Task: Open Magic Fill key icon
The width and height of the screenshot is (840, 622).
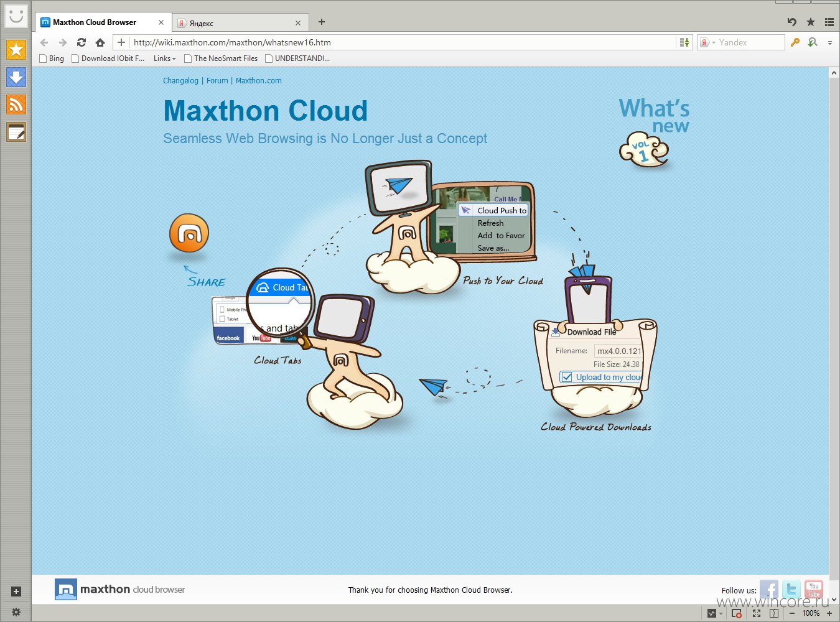Action: (x=795, y=42)
